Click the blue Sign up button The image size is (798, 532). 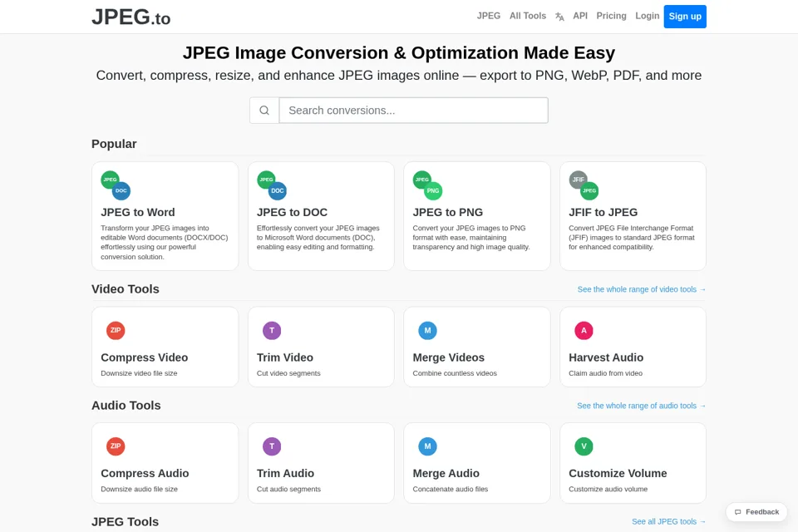685,17
